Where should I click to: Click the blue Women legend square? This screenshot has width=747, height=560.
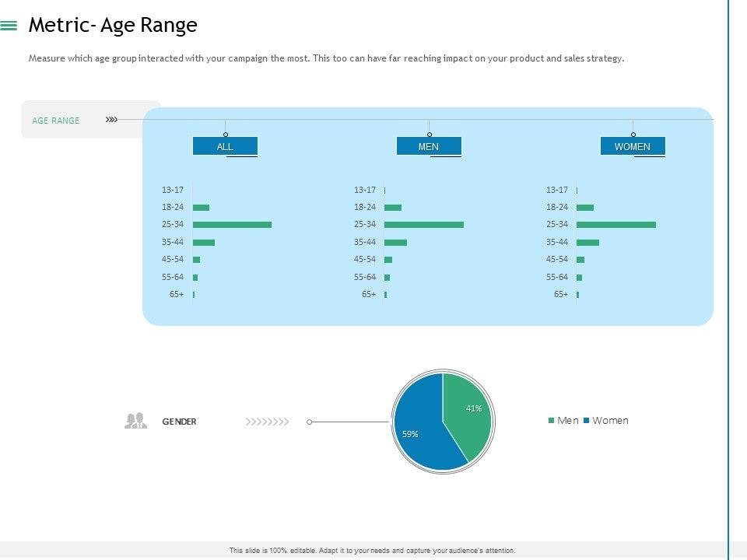587,421
